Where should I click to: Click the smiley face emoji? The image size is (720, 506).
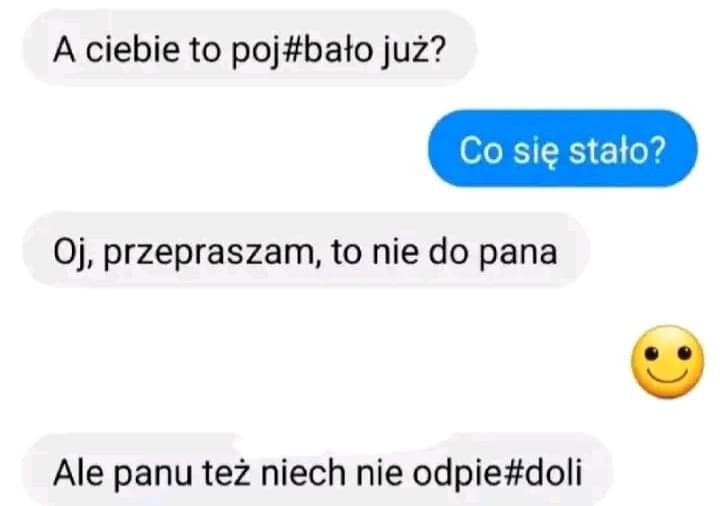coord(667,362)
